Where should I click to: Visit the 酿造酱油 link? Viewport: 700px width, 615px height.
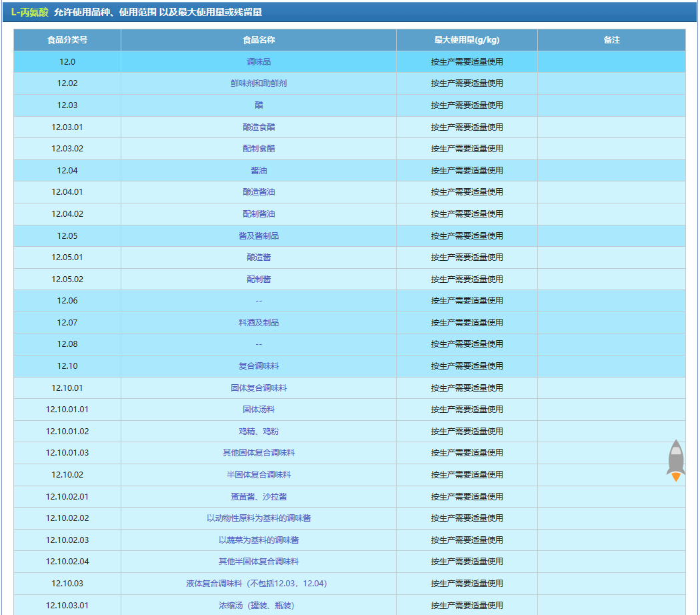click(259, 191)
